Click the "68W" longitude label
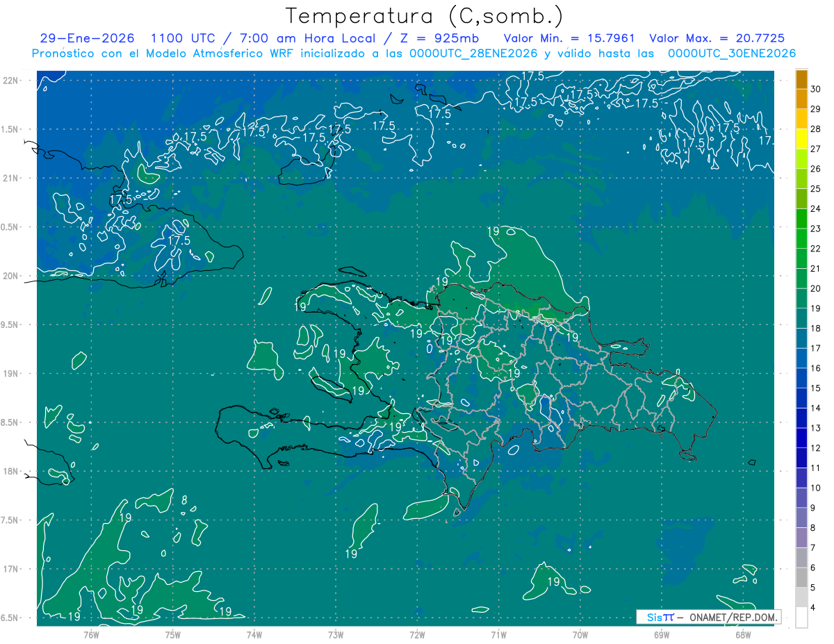834x644 pixels. pyautogui.click(x=743, y=634)
